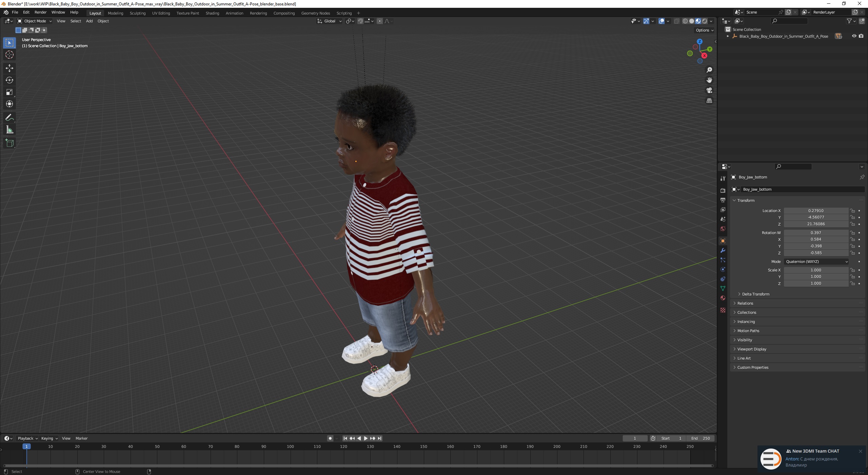The width and height of the screenshot is (868, 475).
Task: Open Global transform orientation dropdown
Action: coord(330,21)
